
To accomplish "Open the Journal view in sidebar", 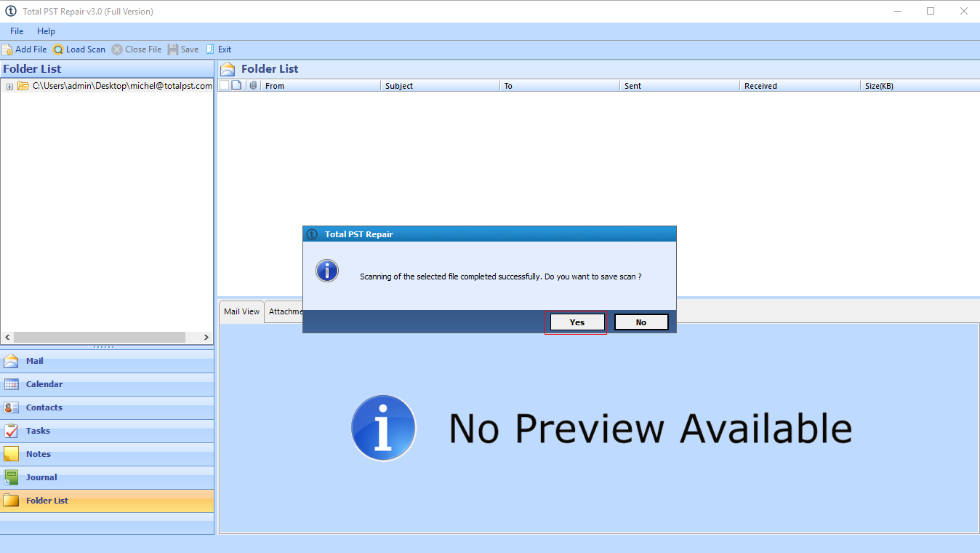I will click(41, 477).
